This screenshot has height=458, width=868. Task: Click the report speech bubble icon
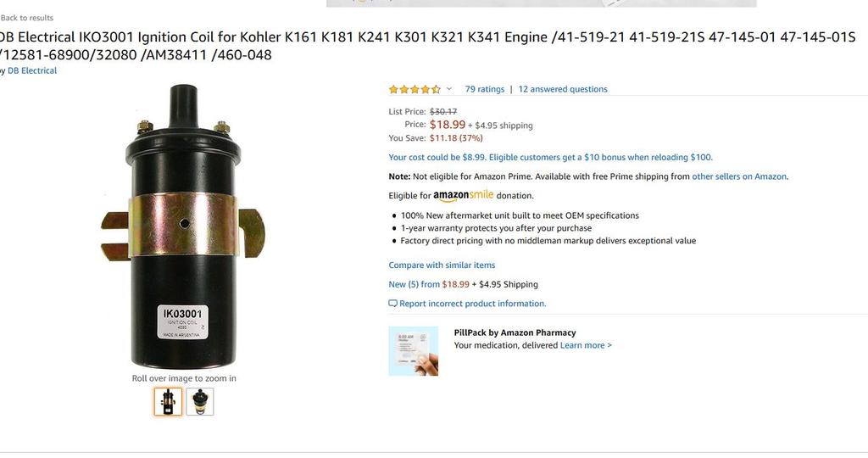point(393,304)
